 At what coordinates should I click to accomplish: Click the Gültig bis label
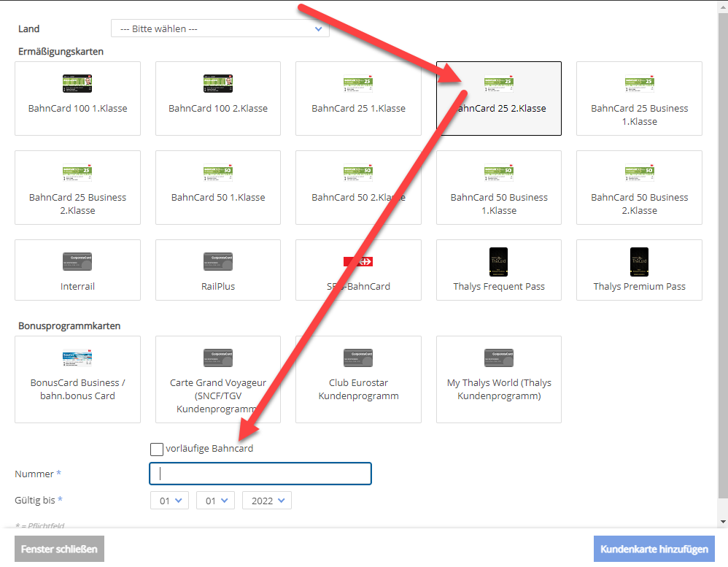click(35, 500)
